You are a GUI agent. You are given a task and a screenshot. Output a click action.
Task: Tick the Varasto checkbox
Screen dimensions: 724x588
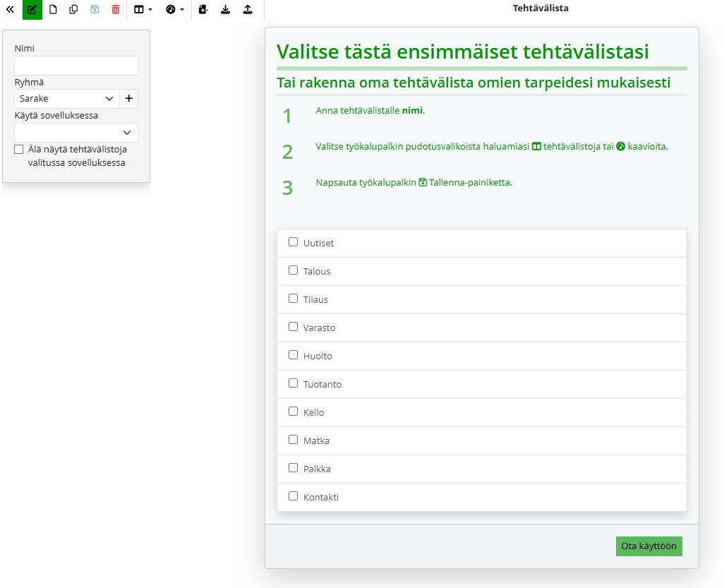pos(294,327)
